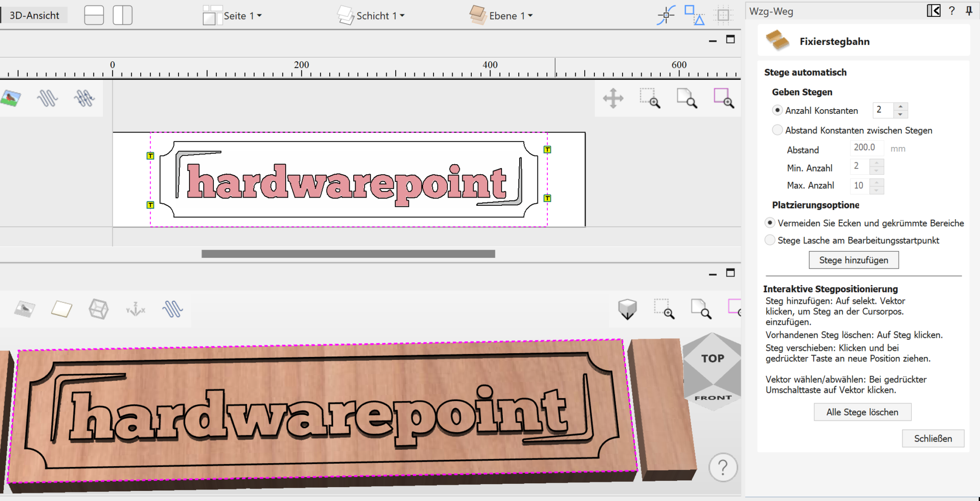Click the horizontal scrollbar under 2D view
This screenshot has height=501, width=980.
(348, 254)
